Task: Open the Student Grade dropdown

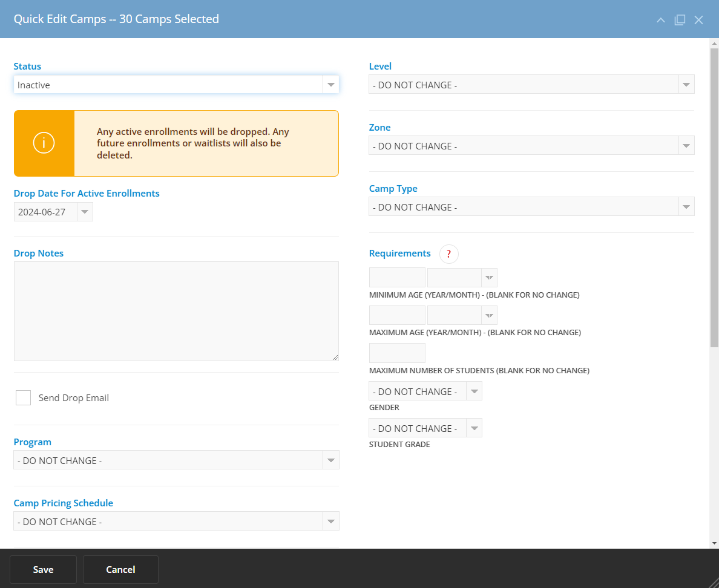Action: click(x=425, y=428)
